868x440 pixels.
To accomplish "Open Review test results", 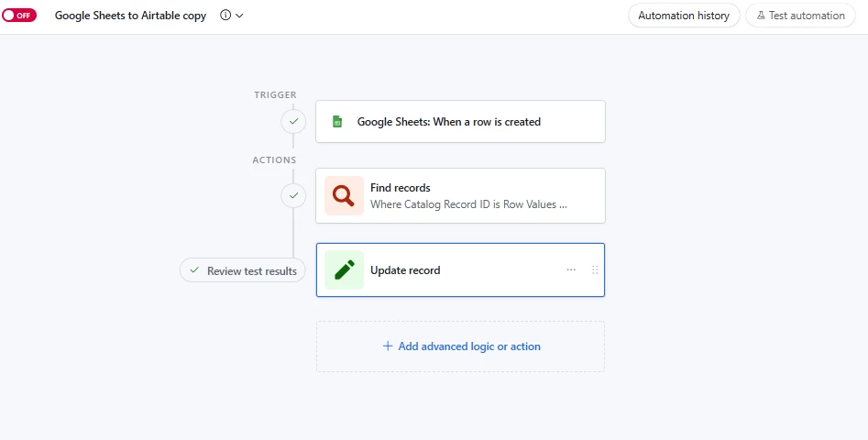I will 243,270.
